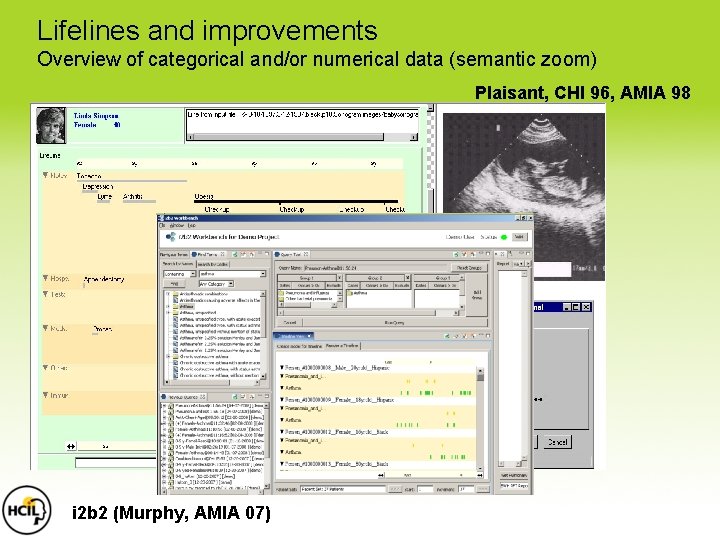Click the Exclude button in Group 1
This screenshot has width=720, height=540.
[333, 285]
